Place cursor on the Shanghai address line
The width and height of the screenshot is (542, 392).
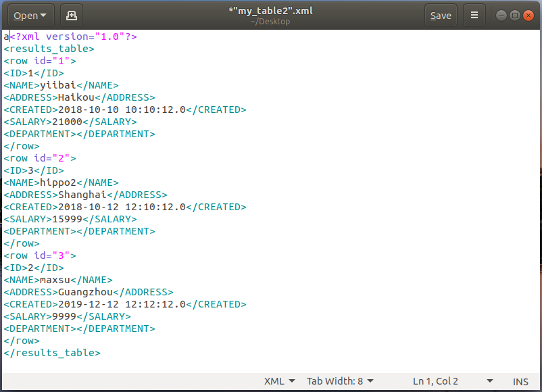[x=82, y=195]
